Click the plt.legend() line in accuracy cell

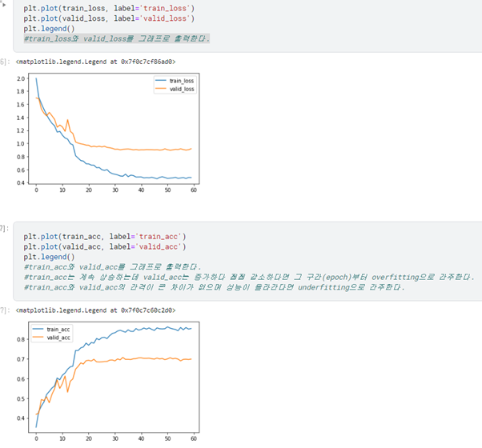(49, 257)
